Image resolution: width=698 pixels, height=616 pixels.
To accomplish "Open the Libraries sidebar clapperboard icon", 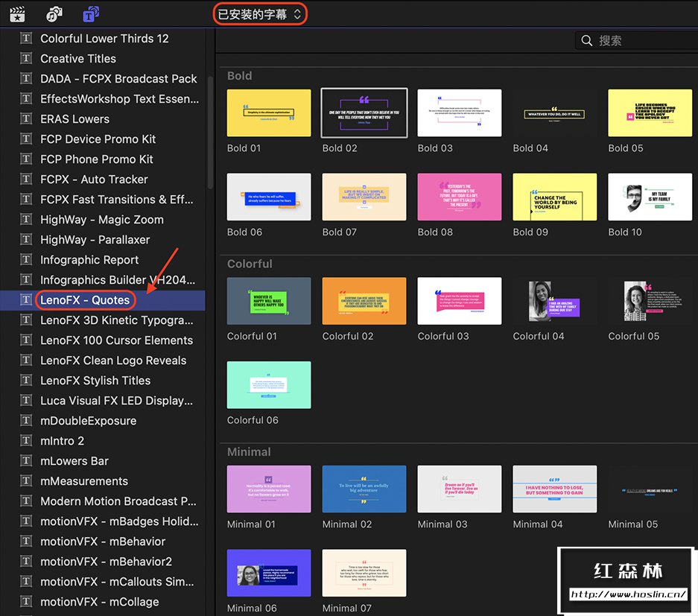I will [x=17, y=14].
